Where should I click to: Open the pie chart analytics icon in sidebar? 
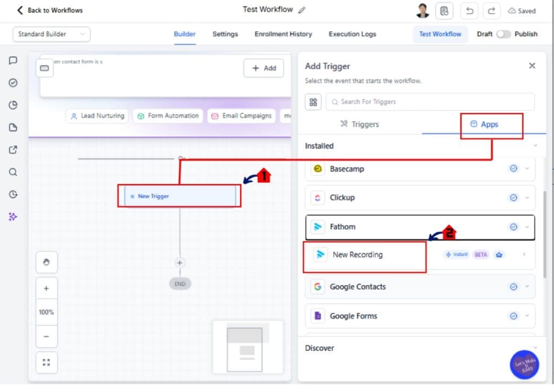tap(12, 105)
